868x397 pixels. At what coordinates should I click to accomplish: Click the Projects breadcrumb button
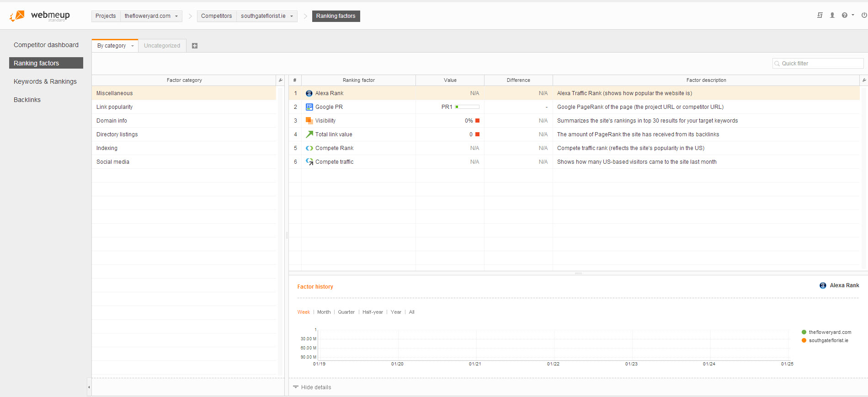pos(106,16)
